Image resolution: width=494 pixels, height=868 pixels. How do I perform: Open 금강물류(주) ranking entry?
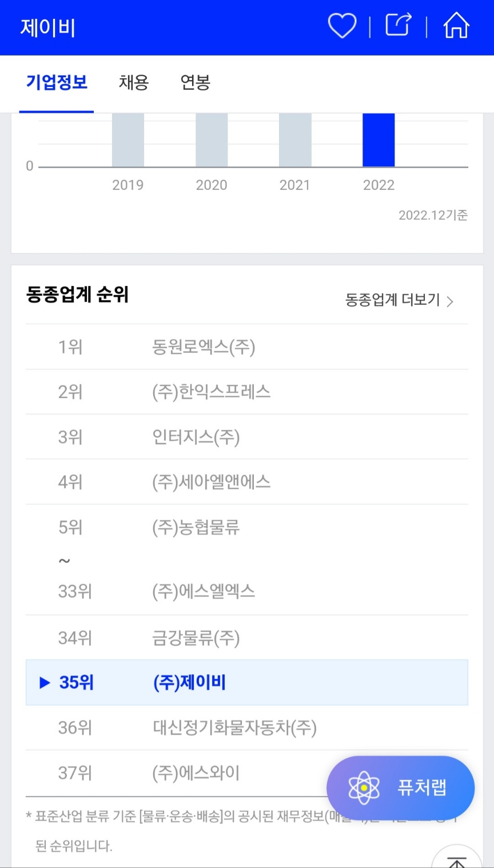196,638
